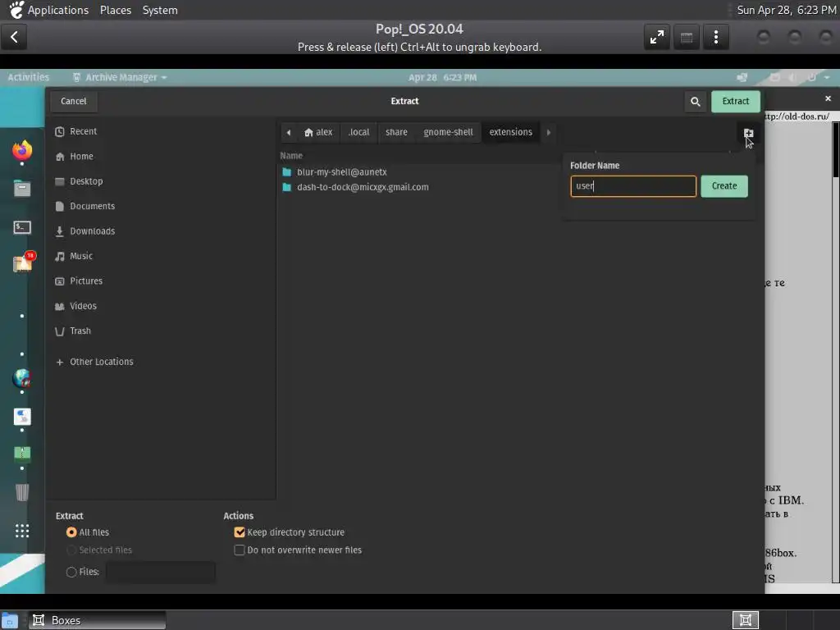Go back using the Boxes back arrow
This screenshot has height=630, width=840.
pyautogui.click(x=15, y=37)
